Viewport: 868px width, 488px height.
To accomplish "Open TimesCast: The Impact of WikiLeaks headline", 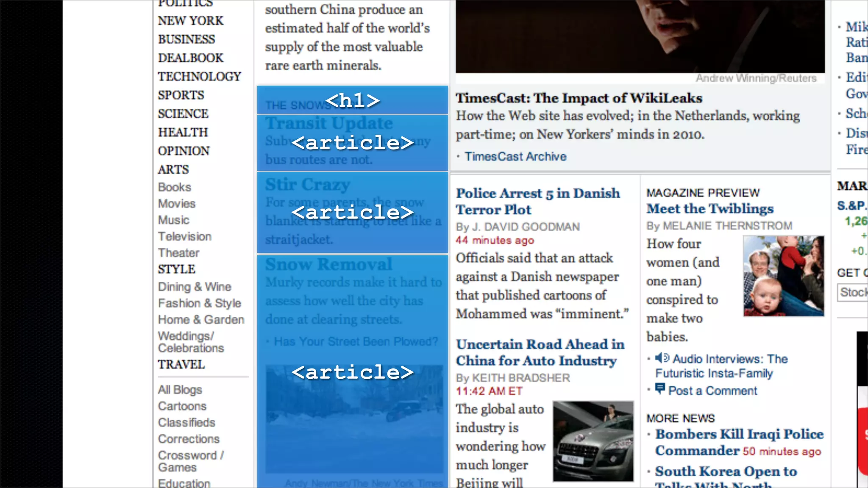I will [x=579, y=98].
